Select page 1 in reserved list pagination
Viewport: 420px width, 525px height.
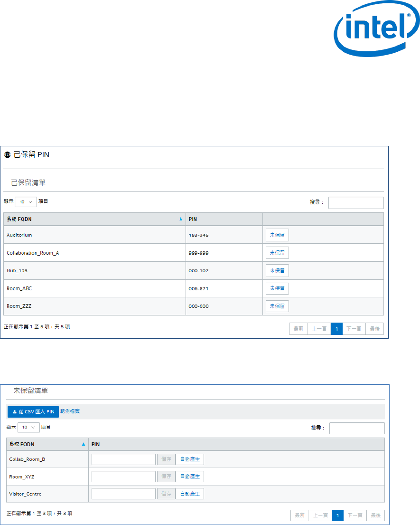336,329
